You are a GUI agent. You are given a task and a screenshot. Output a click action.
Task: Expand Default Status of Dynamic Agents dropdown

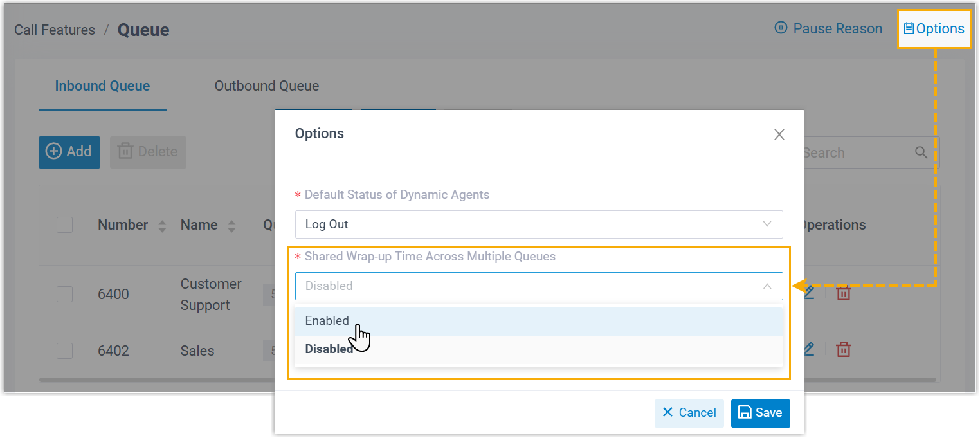[538, 224]
